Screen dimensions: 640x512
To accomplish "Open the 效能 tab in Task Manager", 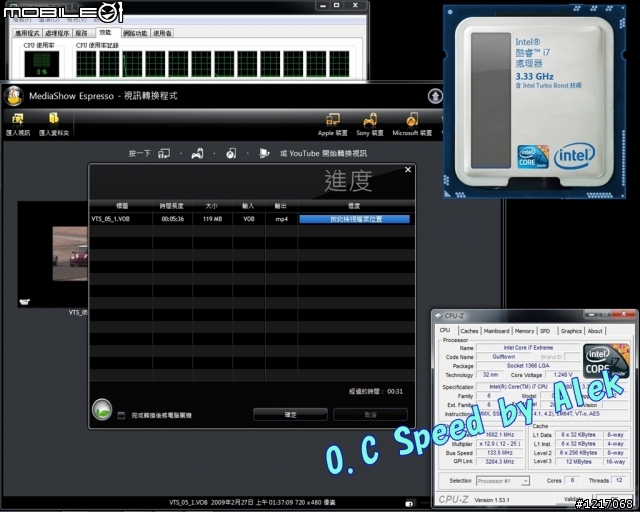I will click(x=105, y=32).
